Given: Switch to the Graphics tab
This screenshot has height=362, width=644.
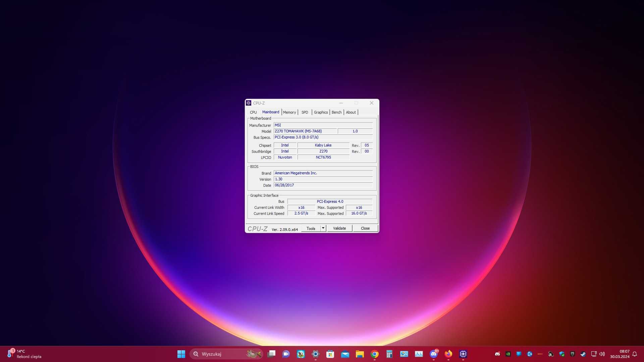Looking at the screenshot, I should [x=321, y=112].
